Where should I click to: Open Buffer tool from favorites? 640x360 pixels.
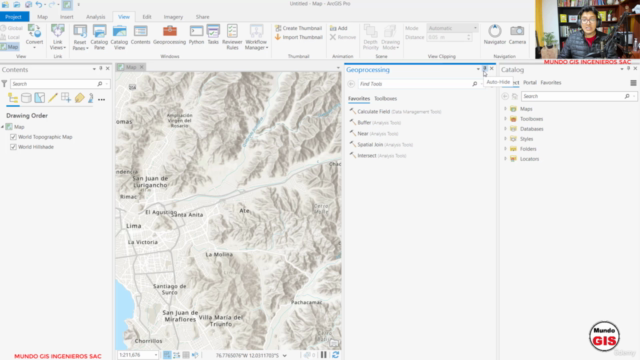click(x=375, y=122)
